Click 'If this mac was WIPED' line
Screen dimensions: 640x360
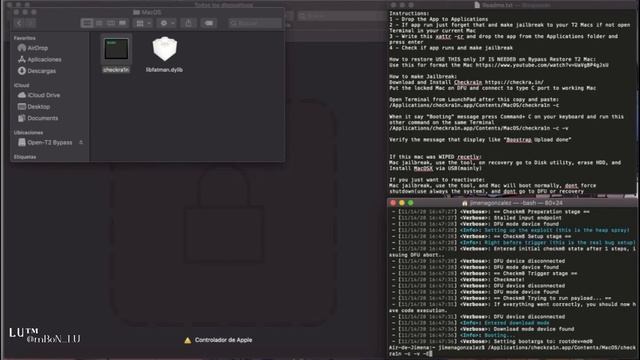pos(435,157)
